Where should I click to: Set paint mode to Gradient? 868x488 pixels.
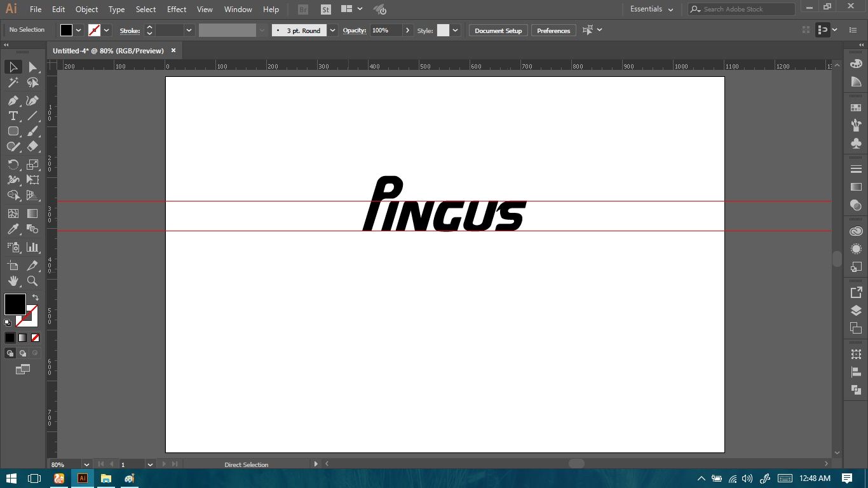[23, 338]
